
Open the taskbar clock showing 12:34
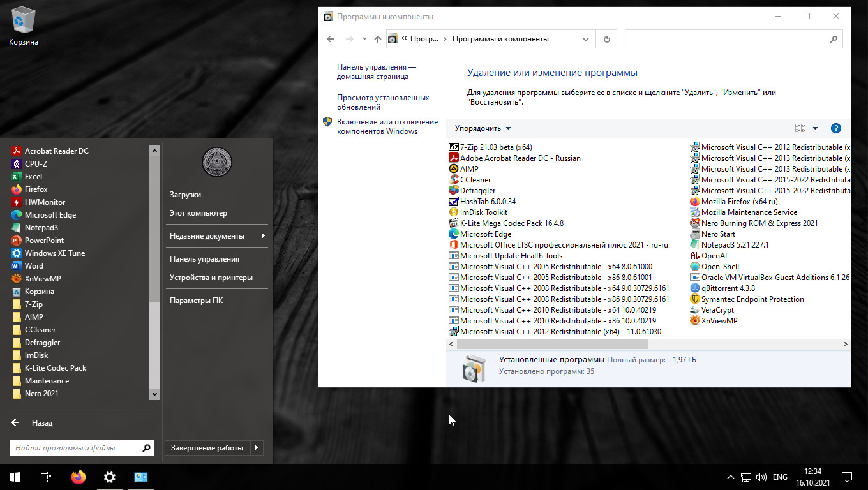812,477
